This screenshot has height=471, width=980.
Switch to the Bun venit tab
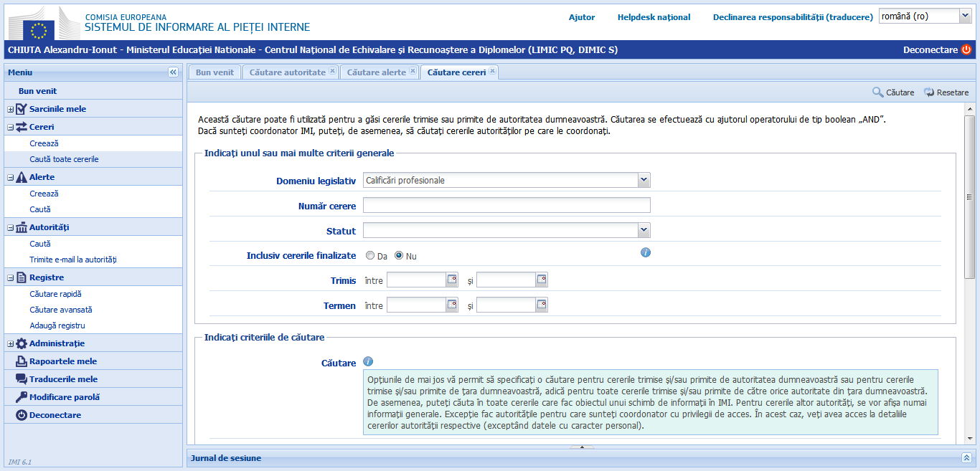click(x=213, y=72)
